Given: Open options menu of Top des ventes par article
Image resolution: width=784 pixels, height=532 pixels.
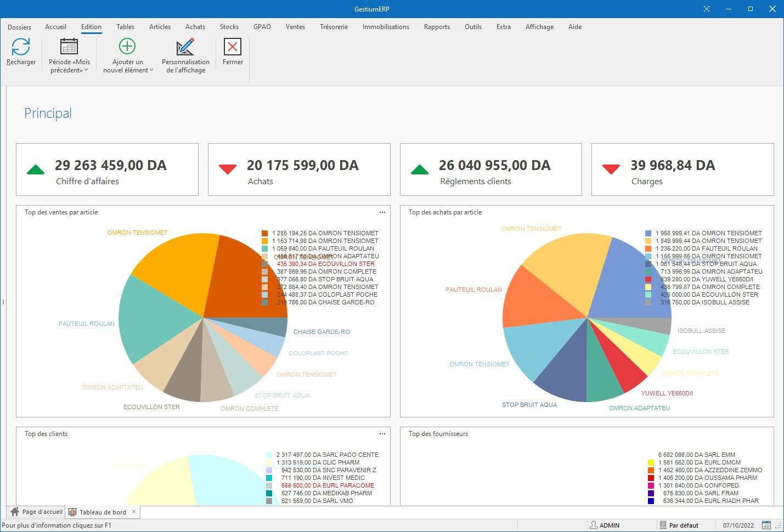Looking at the screenshot, I should tap(382, 212).
